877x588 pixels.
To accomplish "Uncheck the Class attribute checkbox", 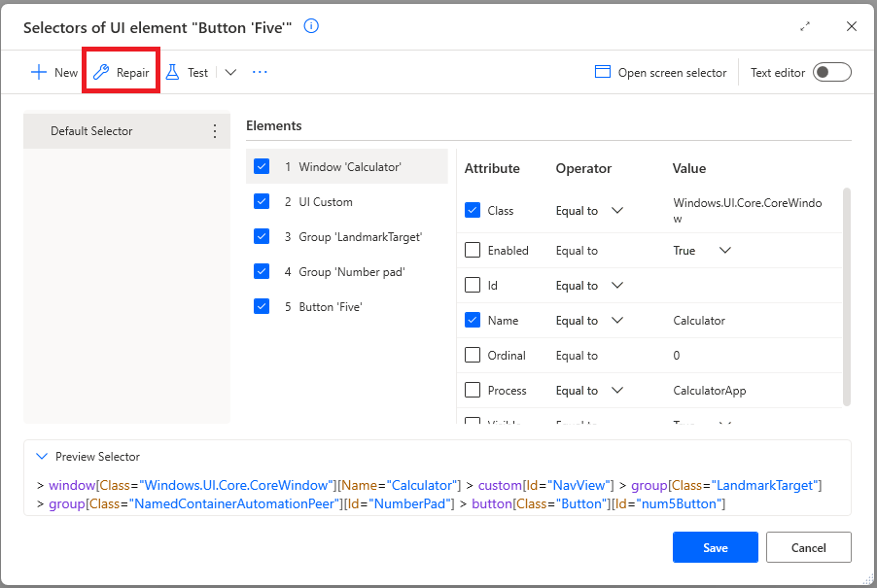I will (x=473, y=210).
